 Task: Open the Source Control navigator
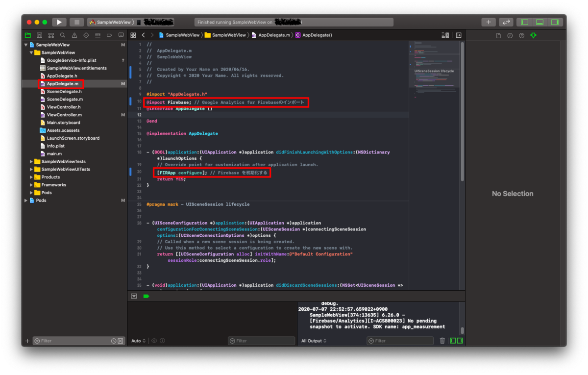point(39,35)
